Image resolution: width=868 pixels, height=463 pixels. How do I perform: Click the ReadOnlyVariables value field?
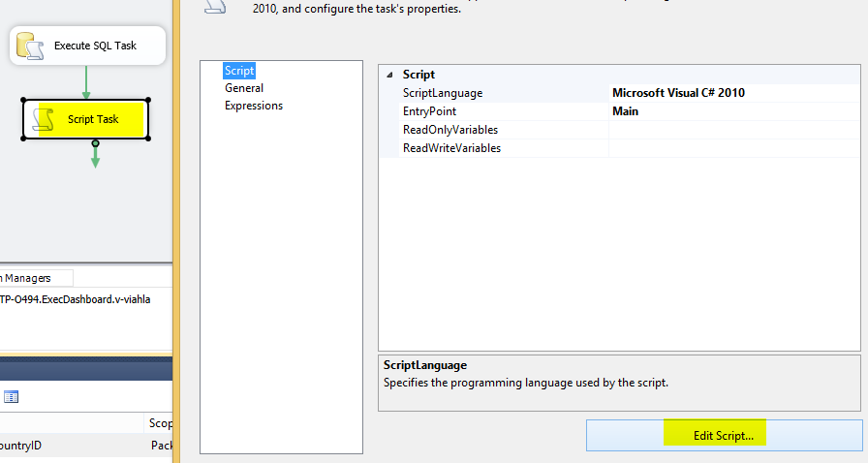tap(734, 130)
